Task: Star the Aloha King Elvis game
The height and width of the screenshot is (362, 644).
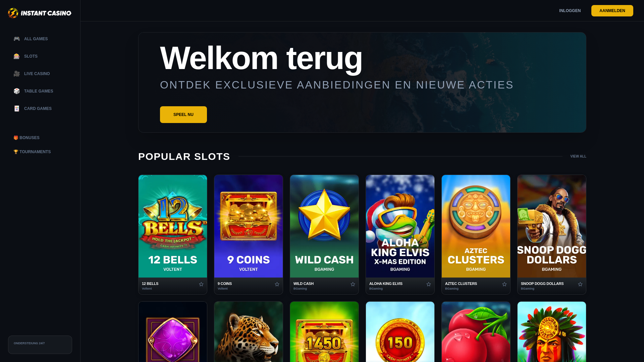Action: [429, 284]
